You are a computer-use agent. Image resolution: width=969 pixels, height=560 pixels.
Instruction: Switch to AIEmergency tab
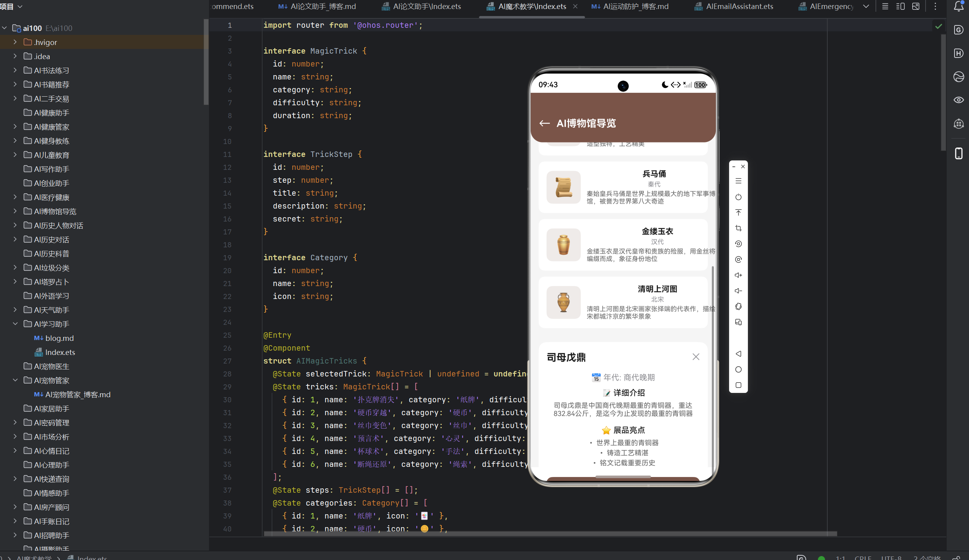point(826,6)
